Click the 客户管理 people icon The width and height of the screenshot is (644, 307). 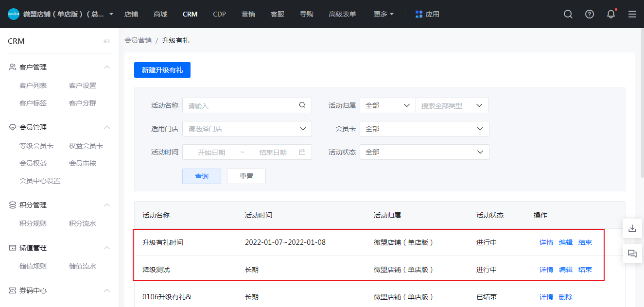pos(13,67)
